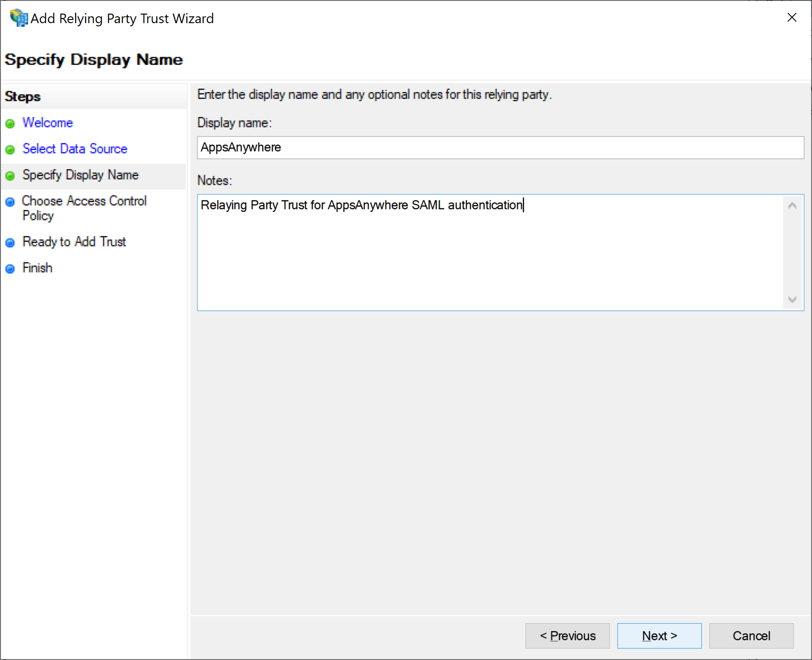This screenshot has width=812, height=660.
Task: Click the Ready to Add Trust step
Action: click(74, 242)
